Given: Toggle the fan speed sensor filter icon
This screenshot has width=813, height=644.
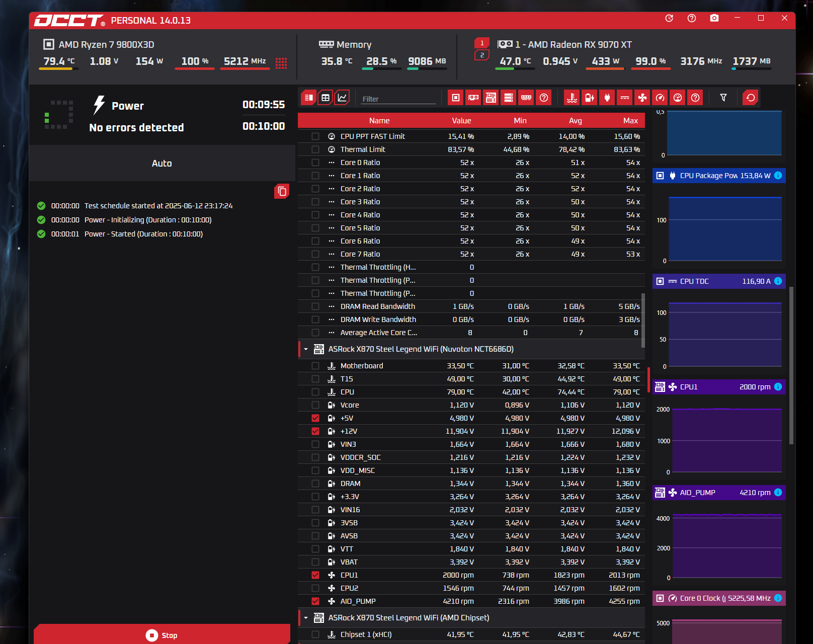Looking at the screenshot, I should 642,98.
